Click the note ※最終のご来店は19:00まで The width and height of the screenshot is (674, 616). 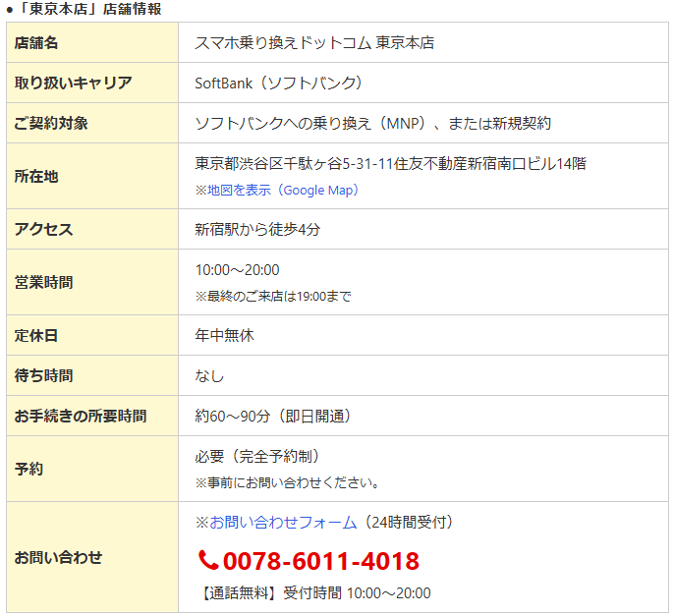pyautogui.click(x=273, y=296)
